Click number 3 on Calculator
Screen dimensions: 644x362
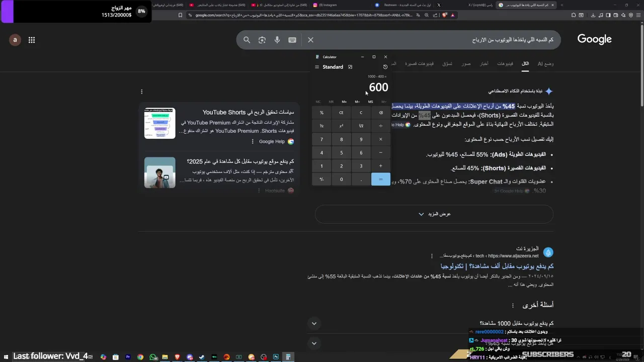tap(361, 166)
